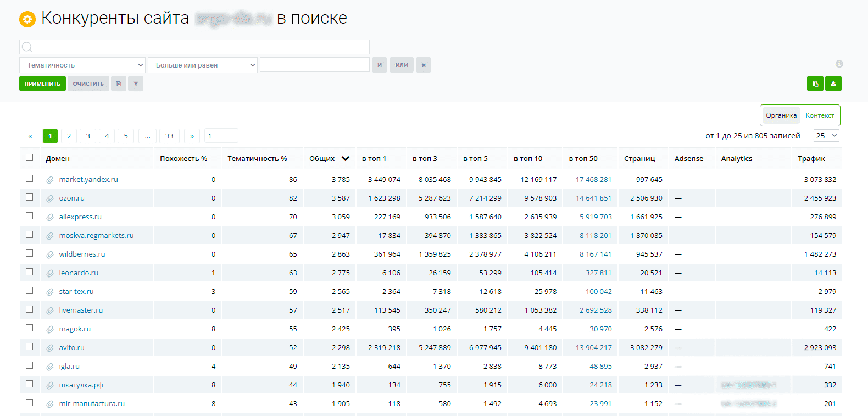Remove filter condition with the x button
Screen dimensions: 868x416
[x=423, y=65]
